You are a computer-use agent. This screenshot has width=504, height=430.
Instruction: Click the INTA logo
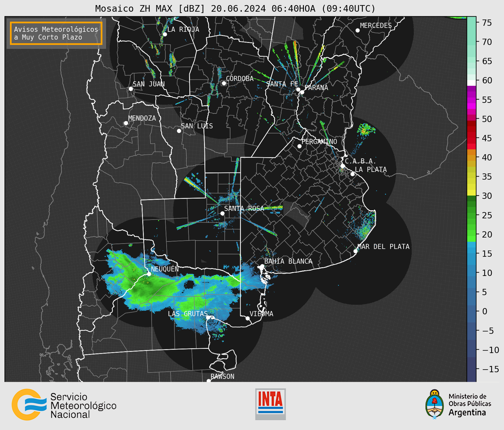click(x=270, y=404)
